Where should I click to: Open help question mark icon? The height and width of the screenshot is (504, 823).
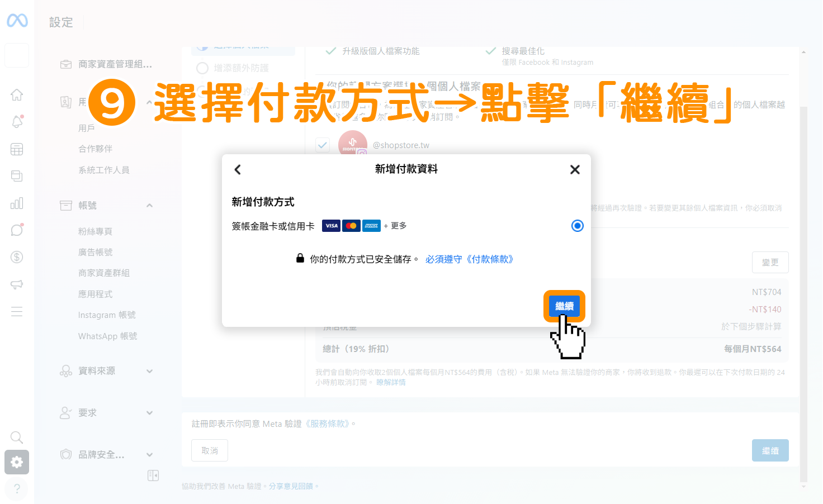tap(17, 489)
